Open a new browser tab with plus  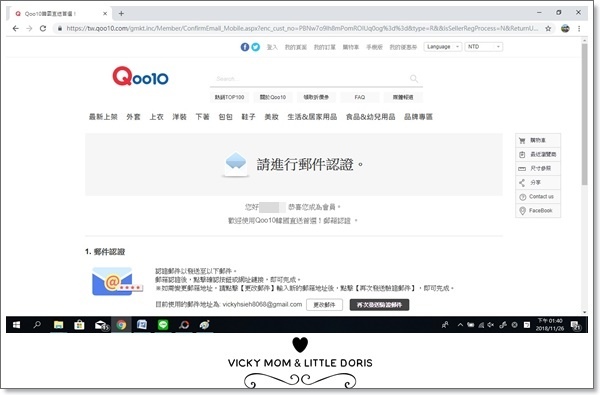(121, 13)
